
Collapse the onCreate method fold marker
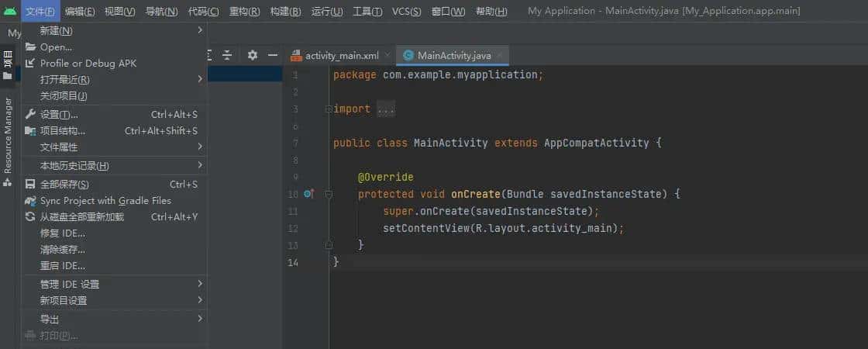[329, 195]
